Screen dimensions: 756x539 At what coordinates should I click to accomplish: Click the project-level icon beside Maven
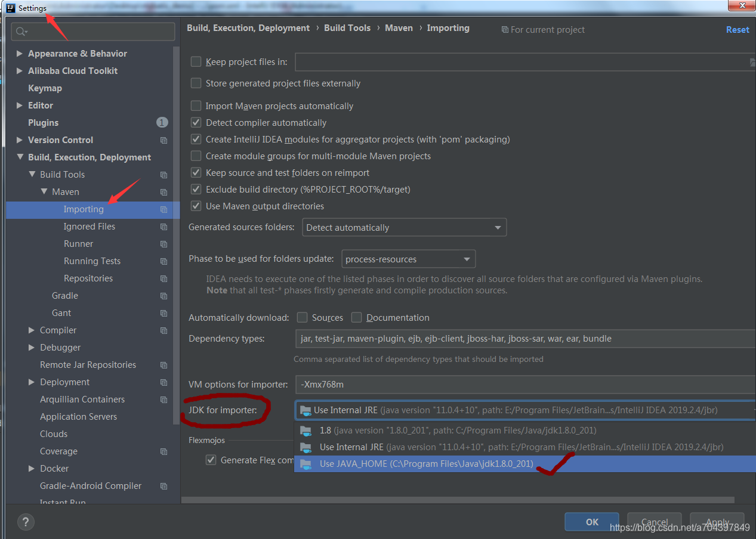[x=163, y=192]
